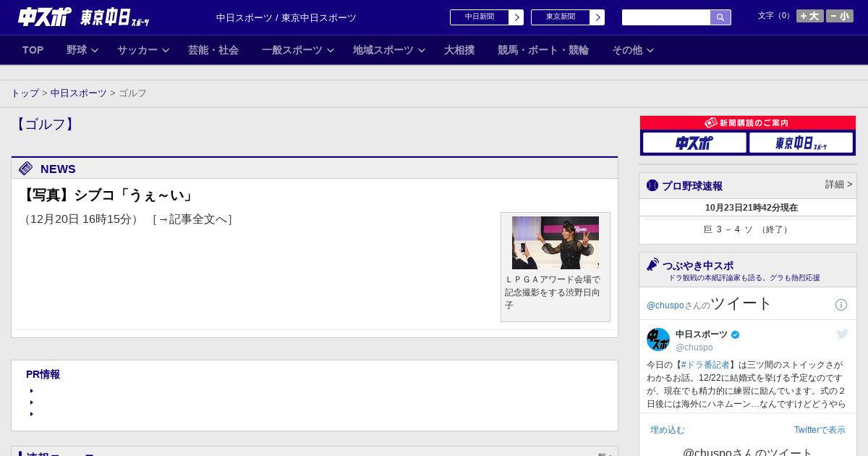
Task: Open 一般スポーツ menu
Action: [292, 50]
